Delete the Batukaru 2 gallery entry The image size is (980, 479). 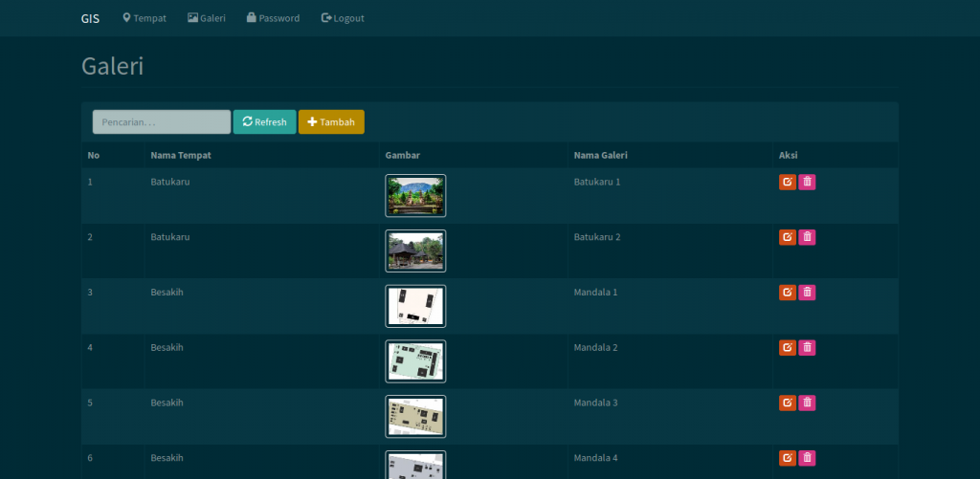click(807, 237)
